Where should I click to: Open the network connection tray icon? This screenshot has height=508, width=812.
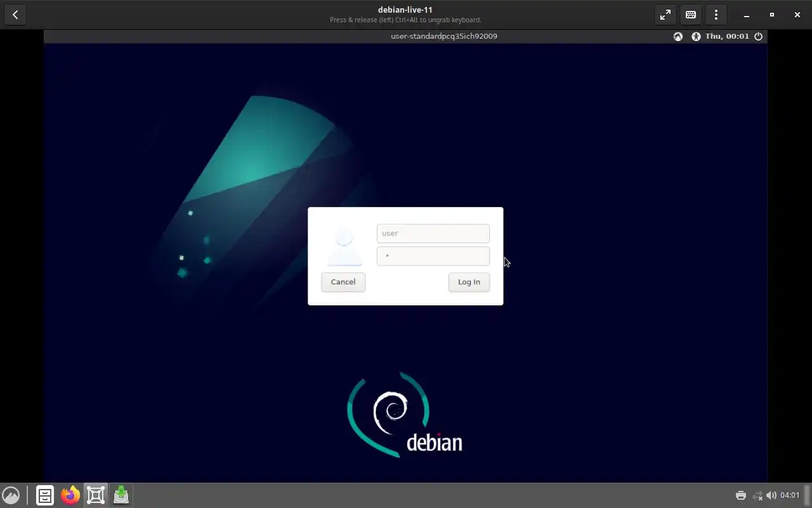pos(757,495)
